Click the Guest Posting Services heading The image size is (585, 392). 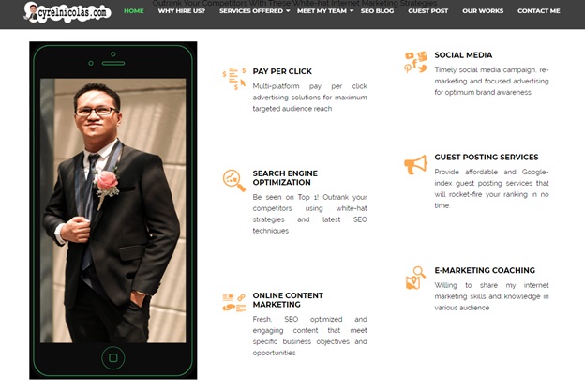point(487,158)
